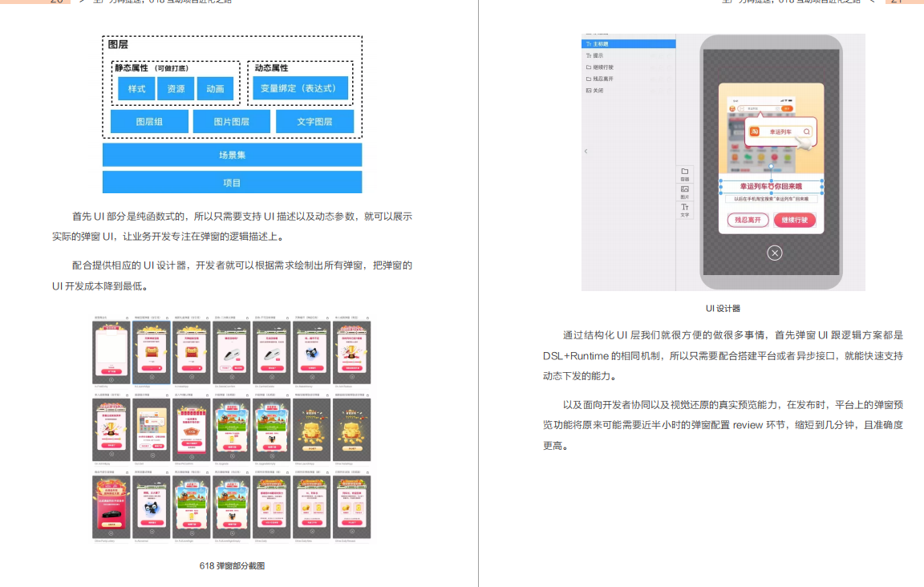This screenshot has height=587, width=924.
Task: Click the 动态属性 label in the diagram
Action: (x=272, y=68)
